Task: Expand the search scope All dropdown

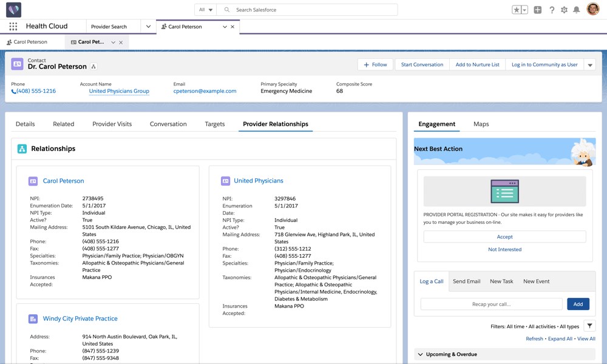Action: (206, 10)
